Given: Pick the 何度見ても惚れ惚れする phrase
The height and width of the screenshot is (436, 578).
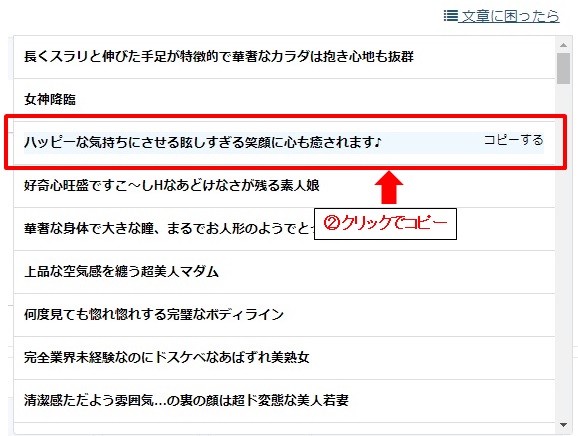Looking at the screenshot, I should [284, 314].
